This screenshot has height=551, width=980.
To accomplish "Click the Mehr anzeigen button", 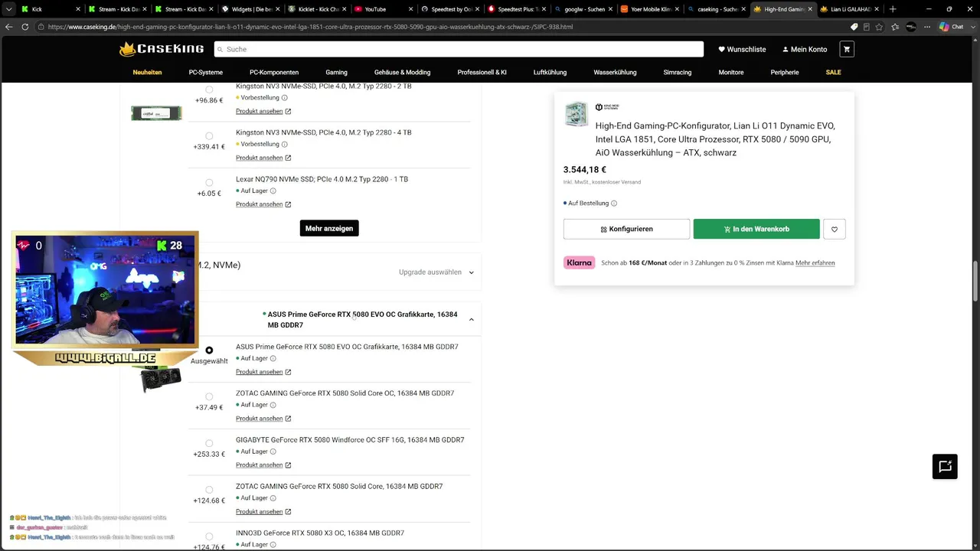I will click(329, 228).
